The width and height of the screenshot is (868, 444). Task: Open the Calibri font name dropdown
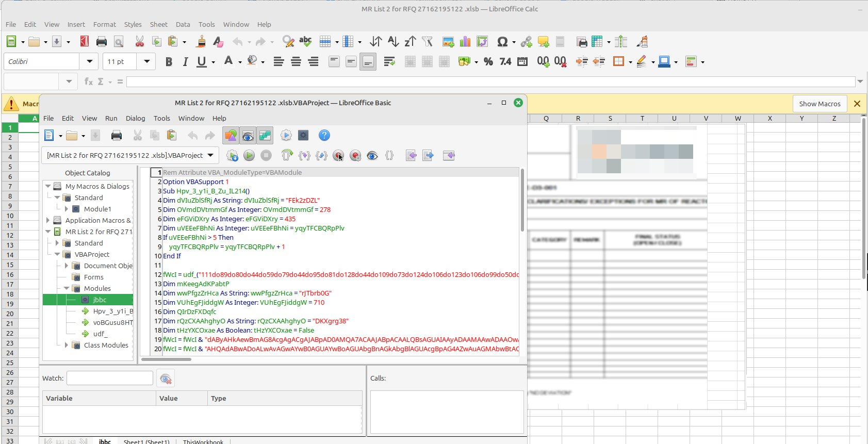(89, 61)
